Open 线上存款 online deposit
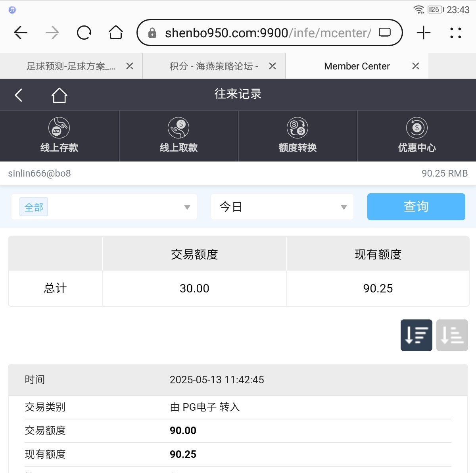Screen dimensions: 476x473 pos(59,136)
